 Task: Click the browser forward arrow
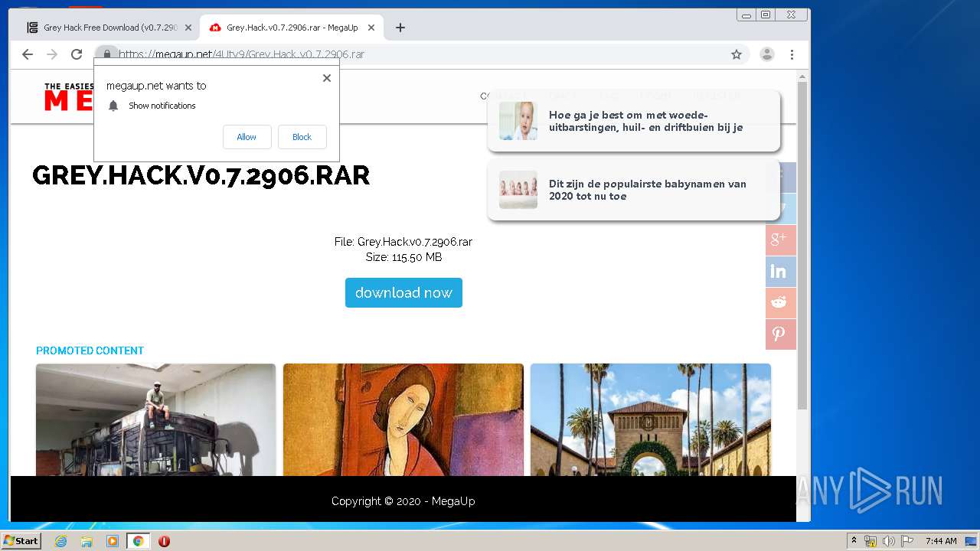(x=52, y=54)
